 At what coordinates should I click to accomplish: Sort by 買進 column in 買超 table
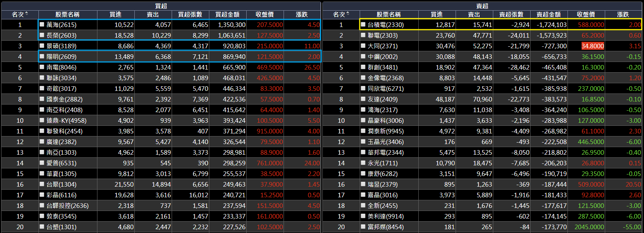116,14
